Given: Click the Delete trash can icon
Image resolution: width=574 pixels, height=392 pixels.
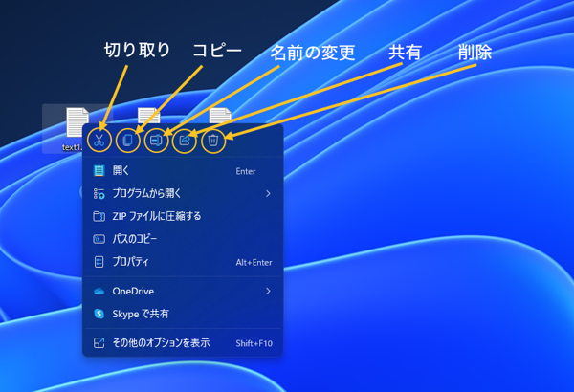Looking at the screenshot, I should pyautogui.click(x=213, y=141).
